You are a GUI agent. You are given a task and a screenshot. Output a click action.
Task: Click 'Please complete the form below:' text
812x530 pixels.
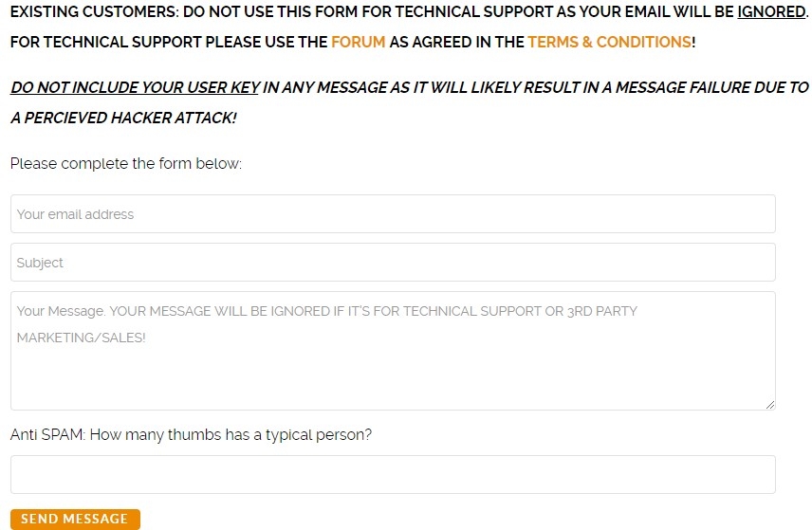point(126,164)
